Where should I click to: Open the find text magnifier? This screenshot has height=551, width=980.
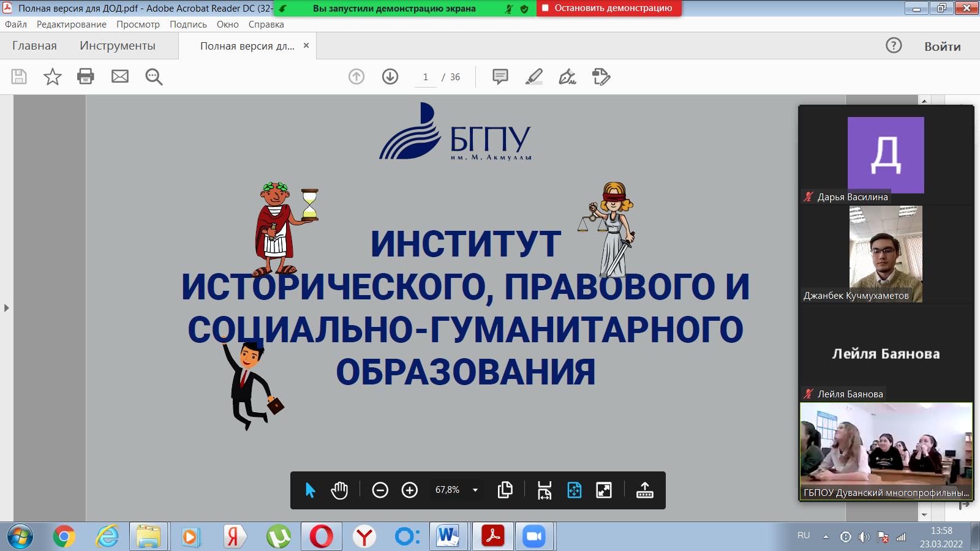(154, 77)
